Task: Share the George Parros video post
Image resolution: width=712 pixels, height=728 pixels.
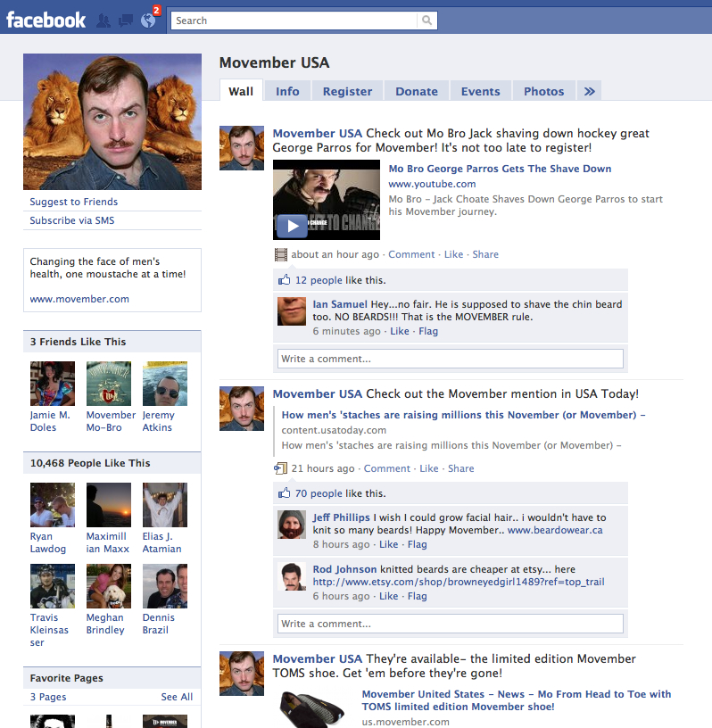Action: point(485,254)
